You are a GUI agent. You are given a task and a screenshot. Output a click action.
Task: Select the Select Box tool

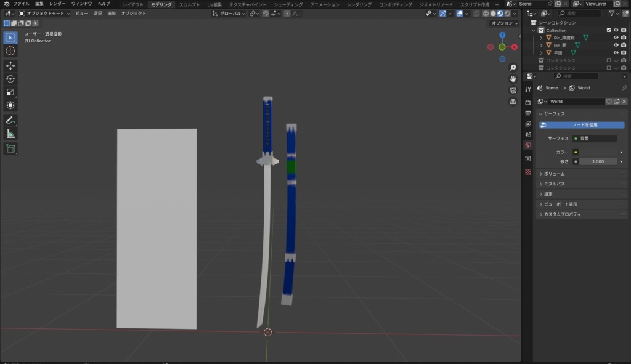pyautogui.click(x=10, y=38)
